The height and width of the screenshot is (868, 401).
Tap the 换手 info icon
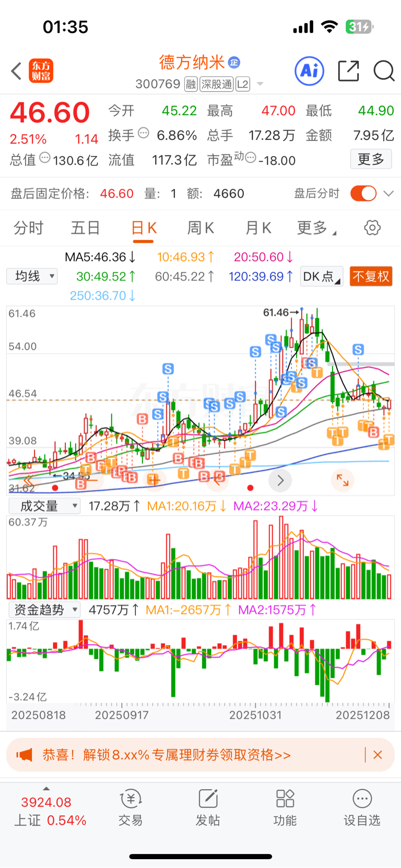coord(144,133)
